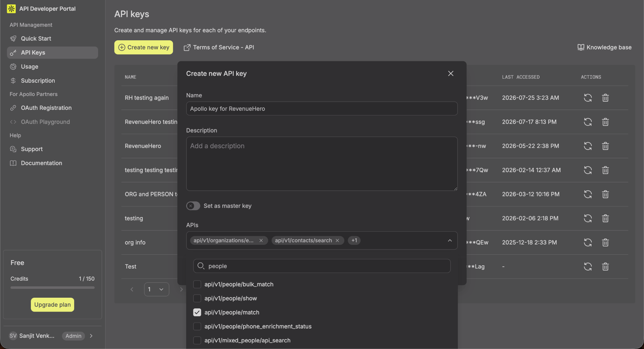Image resolution: width=644 pixels, height=349 pixels.
Task: Delete the key ending 7Qw
Action: [x=605, y=170]
